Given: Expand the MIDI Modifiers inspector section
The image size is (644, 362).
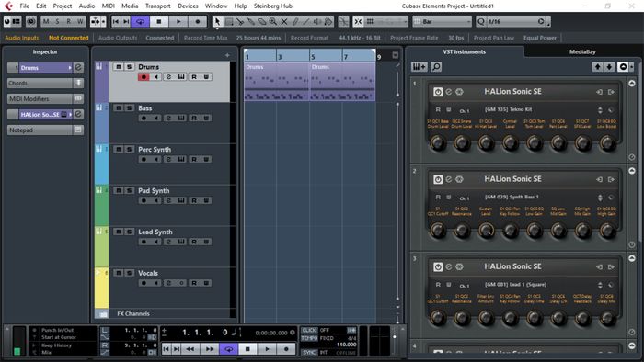Looking at the screenshot, I should [45, 99].
